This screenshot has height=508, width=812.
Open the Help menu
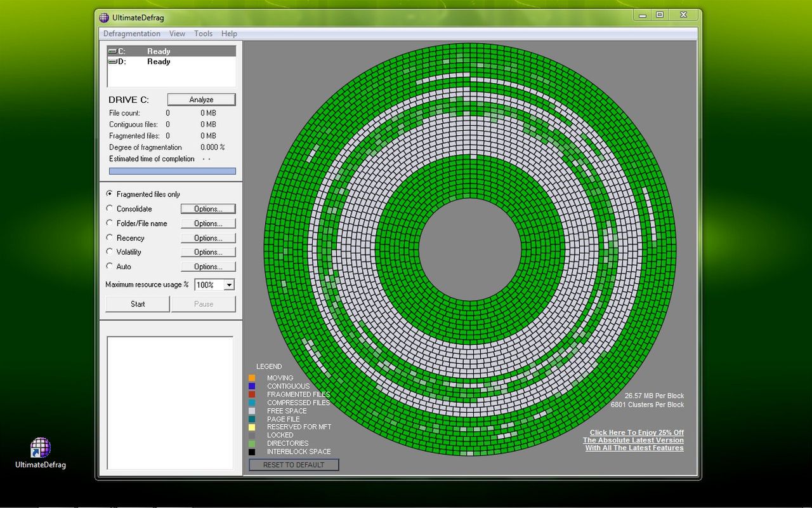pos(229,34)
